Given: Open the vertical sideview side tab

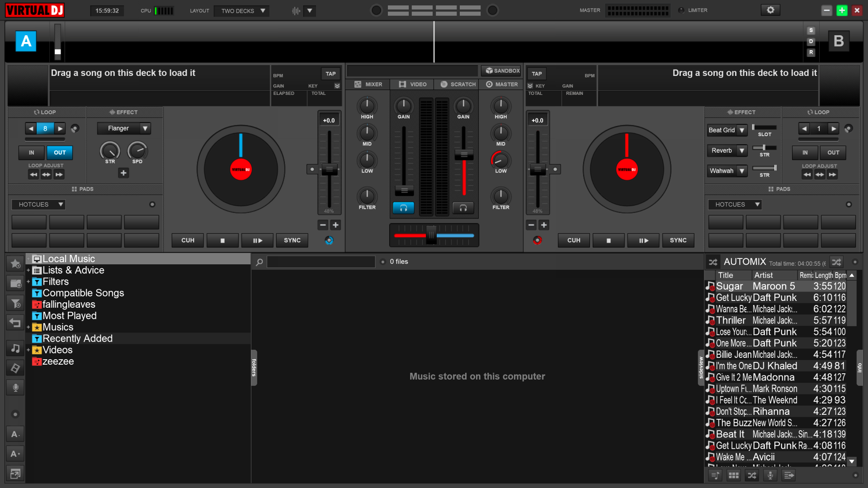Looking at the screenshot, I should 701,368.
